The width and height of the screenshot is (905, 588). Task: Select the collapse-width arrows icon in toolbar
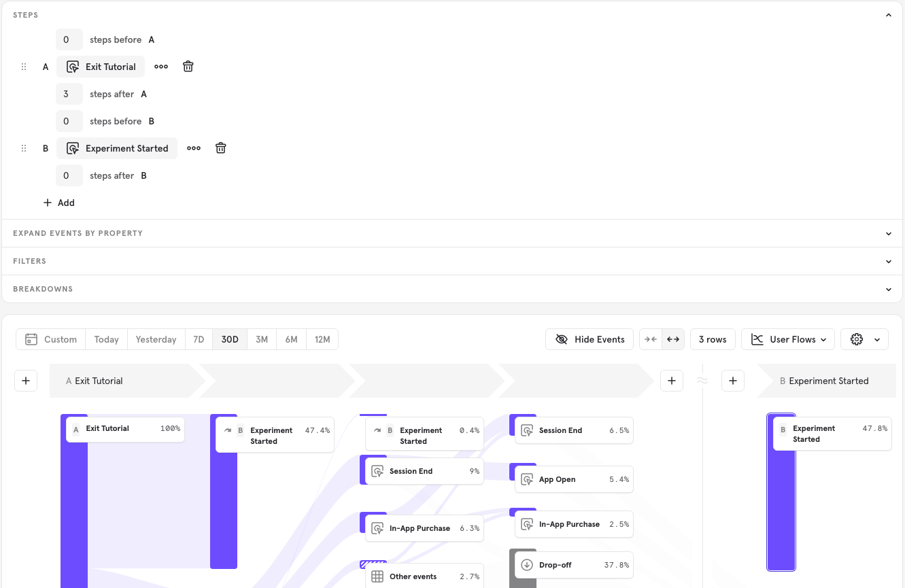click(x=650, y=339)
